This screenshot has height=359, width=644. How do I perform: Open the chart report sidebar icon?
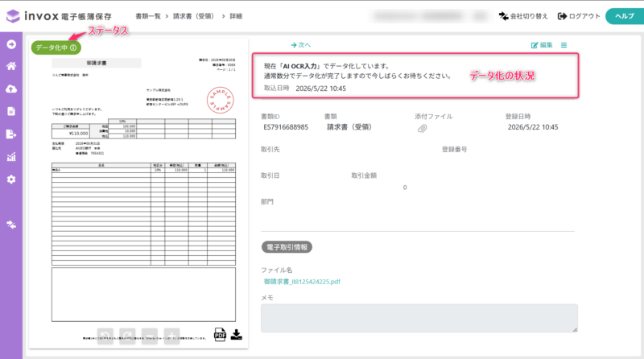tap(11, 156)
